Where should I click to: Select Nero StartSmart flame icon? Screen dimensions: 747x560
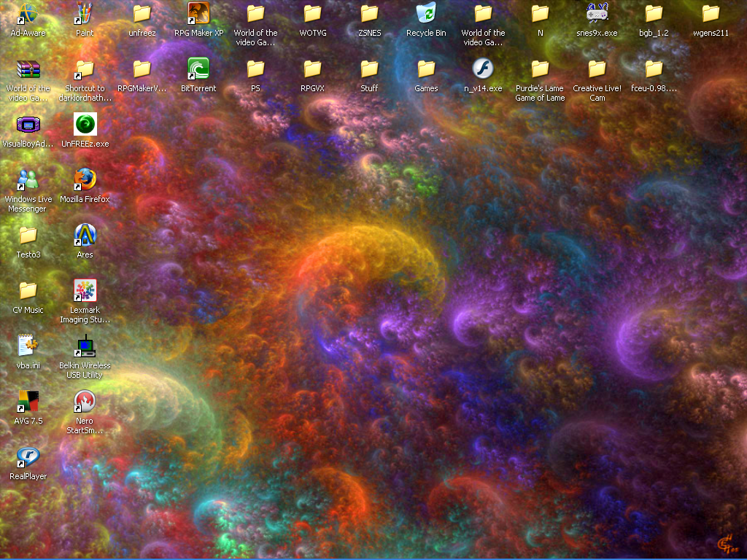pyautogui.click(x=85, y=402)
